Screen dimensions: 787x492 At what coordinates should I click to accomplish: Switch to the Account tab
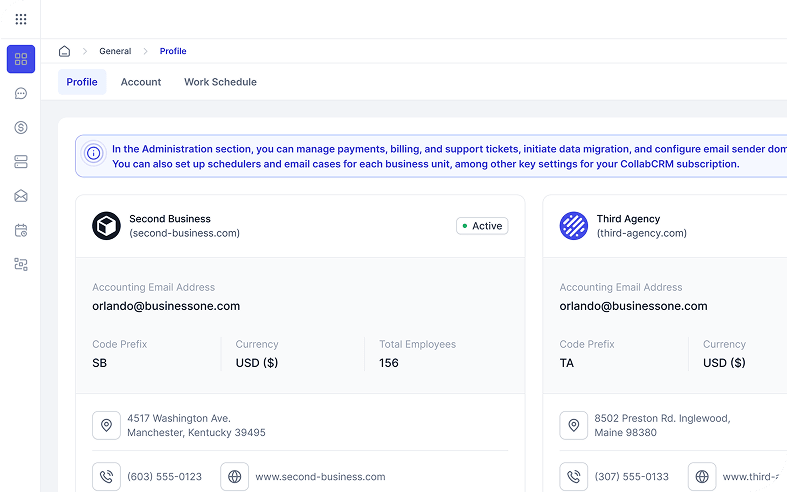[141, 82]
